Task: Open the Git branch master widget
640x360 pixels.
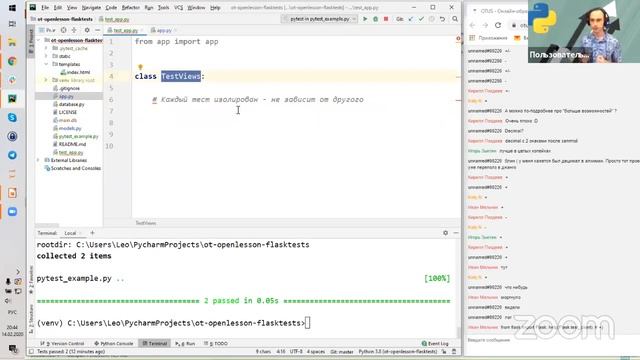Action: 342,351
